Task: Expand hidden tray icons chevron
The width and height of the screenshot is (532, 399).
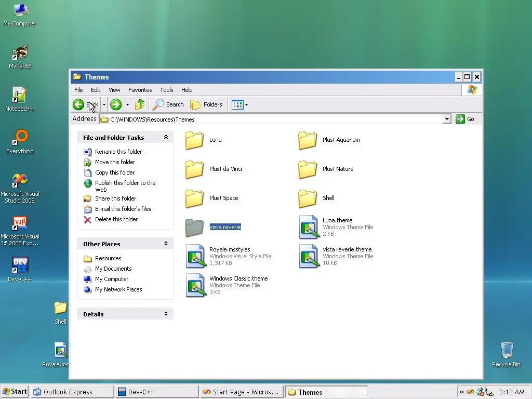Action: click(462, 392)
